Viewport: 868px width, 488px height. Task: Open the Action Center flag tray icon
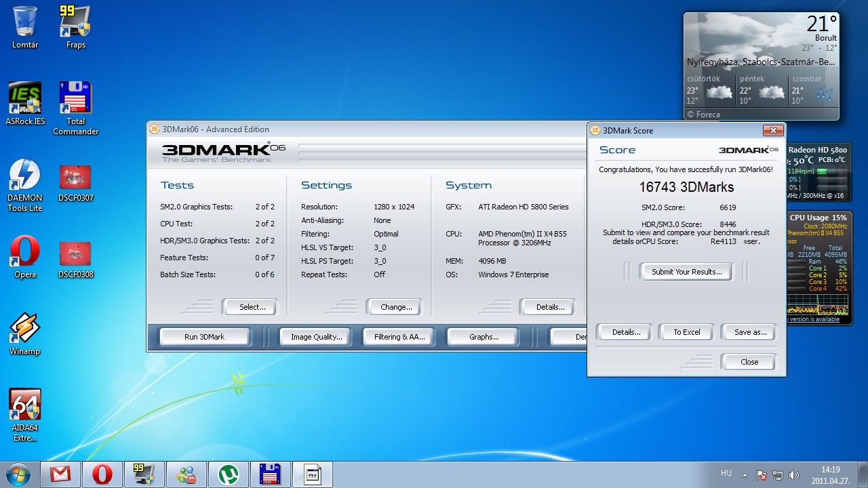coord(762,475)
